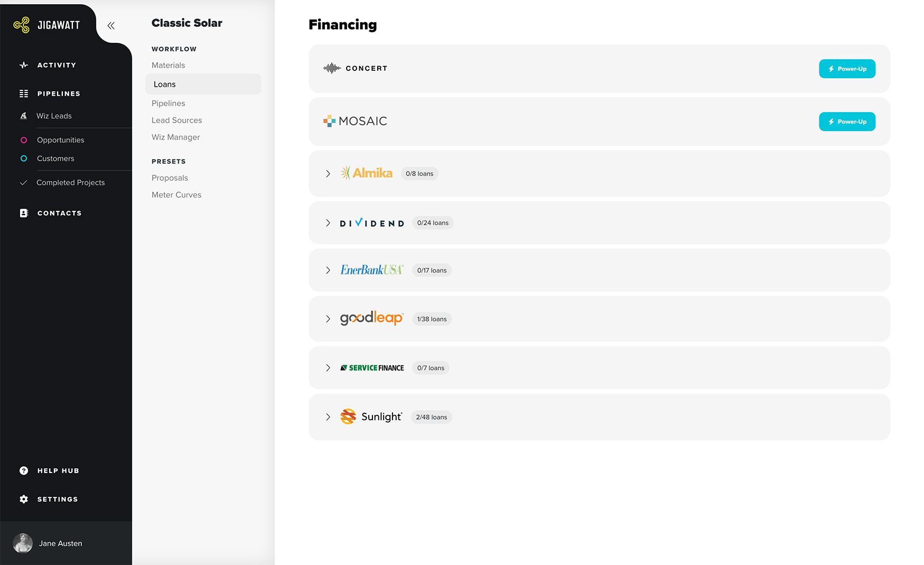Open the Activity section
The height and width of the screenshot is (565, 924).
[57, 65]
